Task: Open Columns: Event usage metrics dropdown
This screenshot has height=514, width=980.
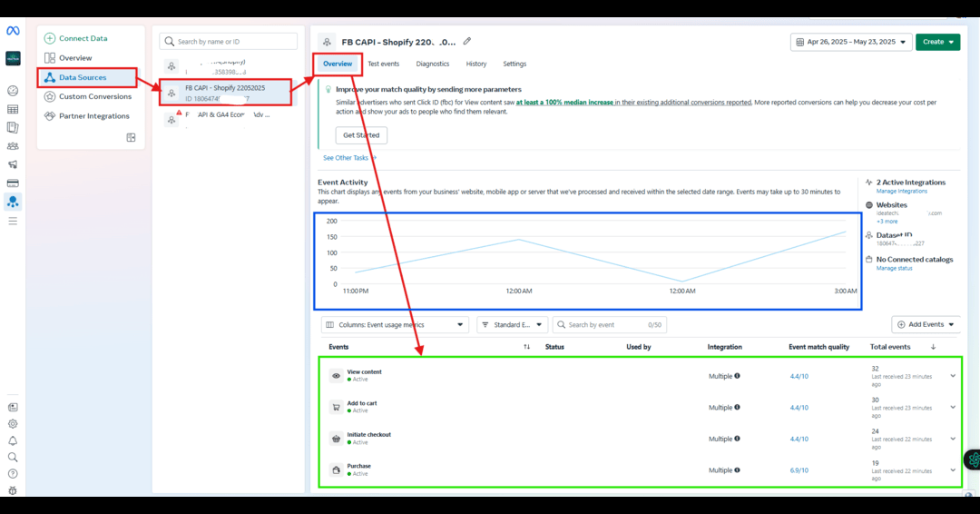Action: pos(395,324)
